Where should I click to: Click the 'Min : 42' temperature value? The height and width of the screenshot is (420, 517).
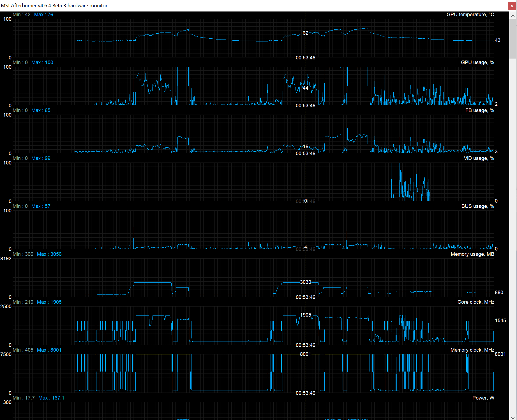(22, 15)
